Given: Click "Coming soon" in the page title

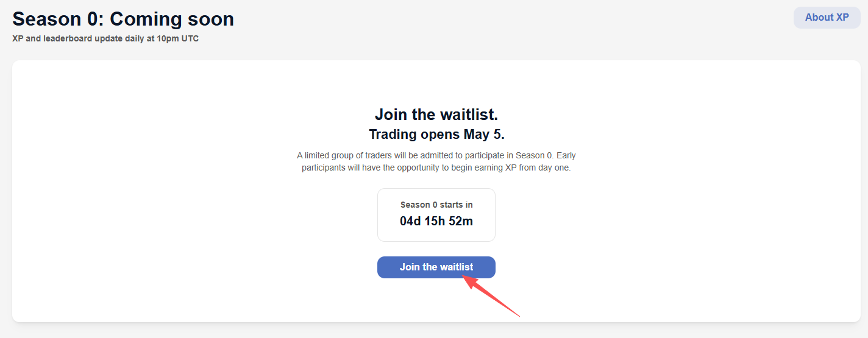Looking at the screenshot, I should coord(172,19).
